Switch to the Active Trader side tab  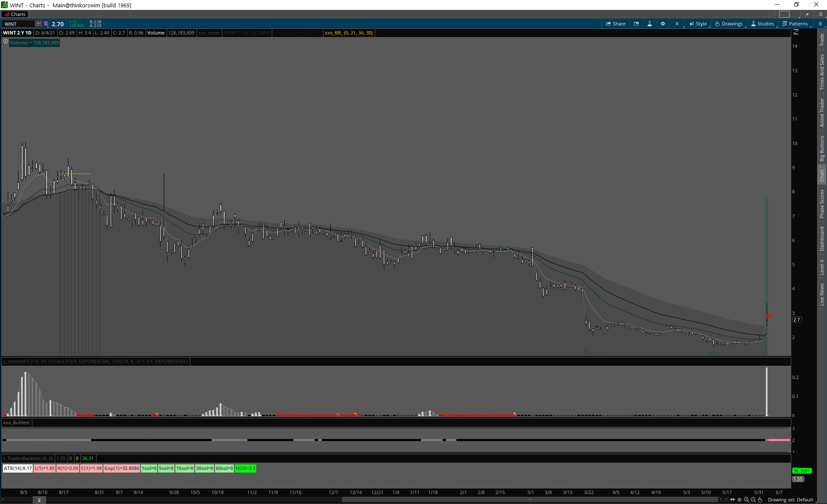tap(822, 112)
